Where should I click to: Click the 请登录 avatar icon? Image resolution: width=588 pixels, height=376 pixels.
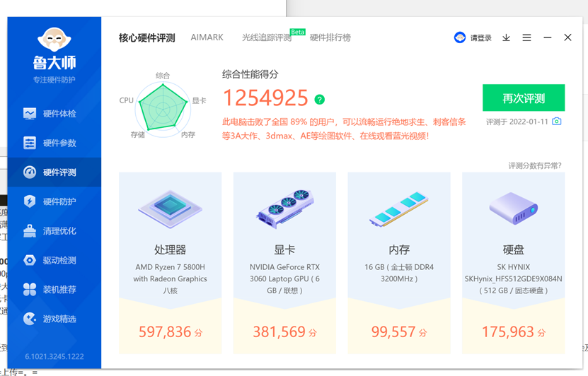460,37
